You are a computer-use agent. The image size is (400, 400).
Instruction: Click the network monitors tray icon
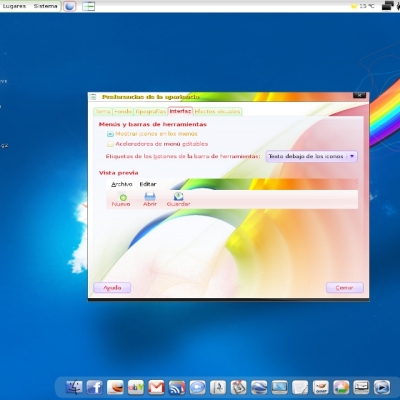coord(387,6)
